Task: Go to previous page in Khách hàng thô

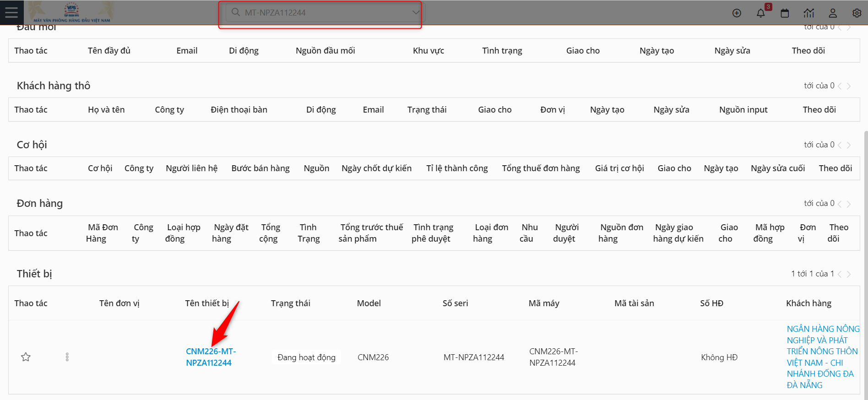Action: pyautogui.click(x=840, y=86)
